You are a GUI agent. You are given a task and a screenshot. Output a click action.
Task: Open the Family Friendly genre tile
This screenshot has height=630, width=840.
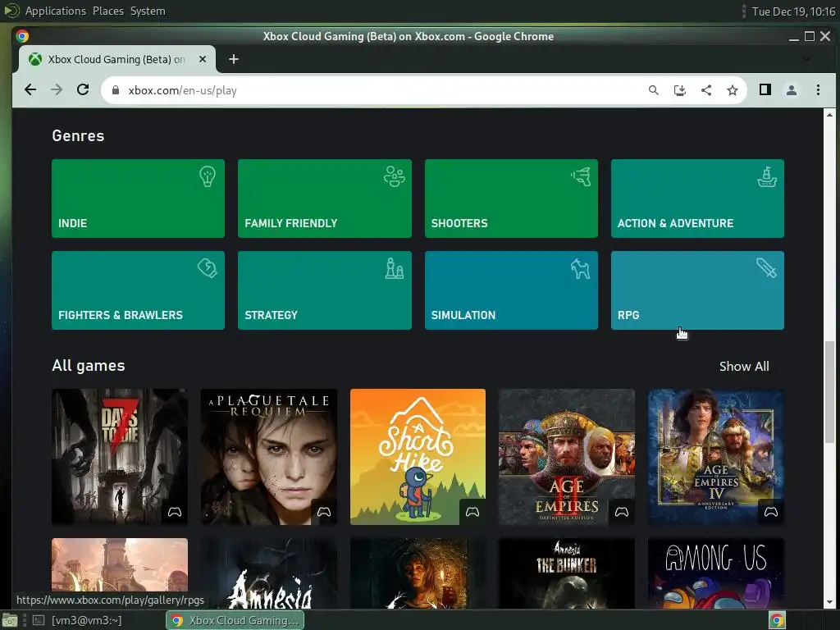click(325, 199)
